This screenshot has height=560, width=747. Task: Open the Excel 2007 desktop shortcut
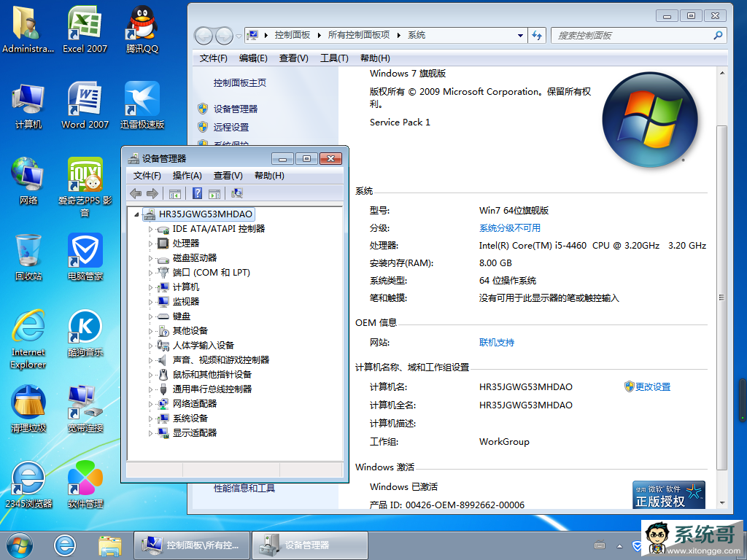[x=85, y=29]
